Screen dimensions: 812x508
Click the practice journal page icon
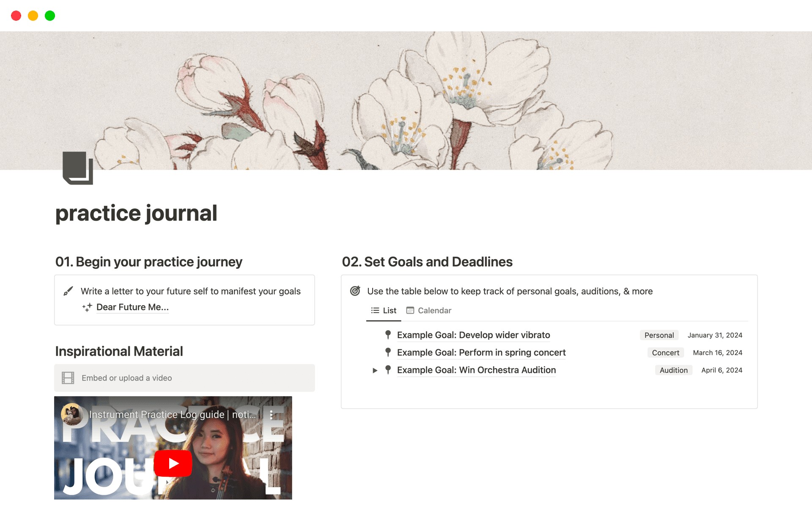(x=78, y=168)
